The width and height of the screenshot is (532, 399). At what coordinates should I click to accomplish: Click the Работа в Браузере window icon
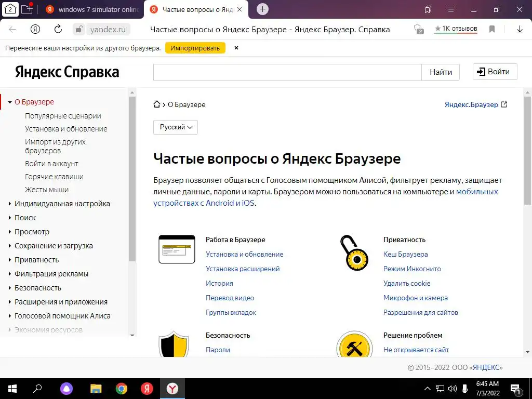pos(177,249)
